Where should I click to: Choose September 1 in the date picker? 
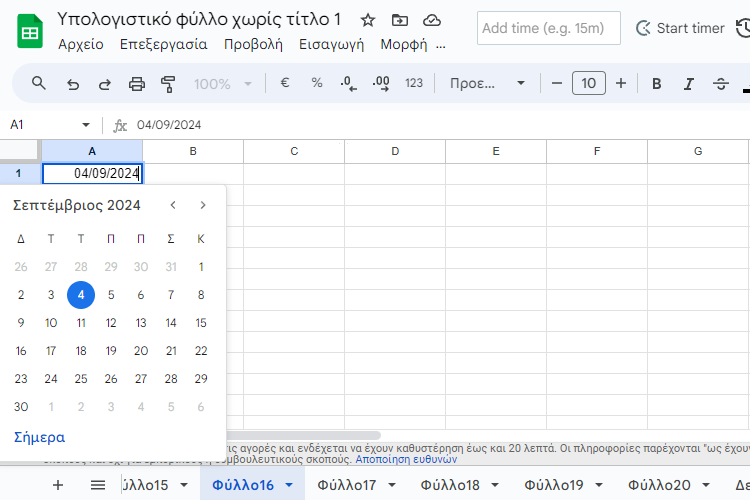click(x=201, y=267)
